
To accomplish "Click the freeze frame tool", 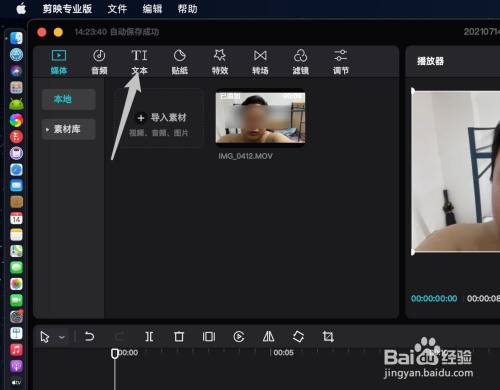I will [x=209, y=336].
